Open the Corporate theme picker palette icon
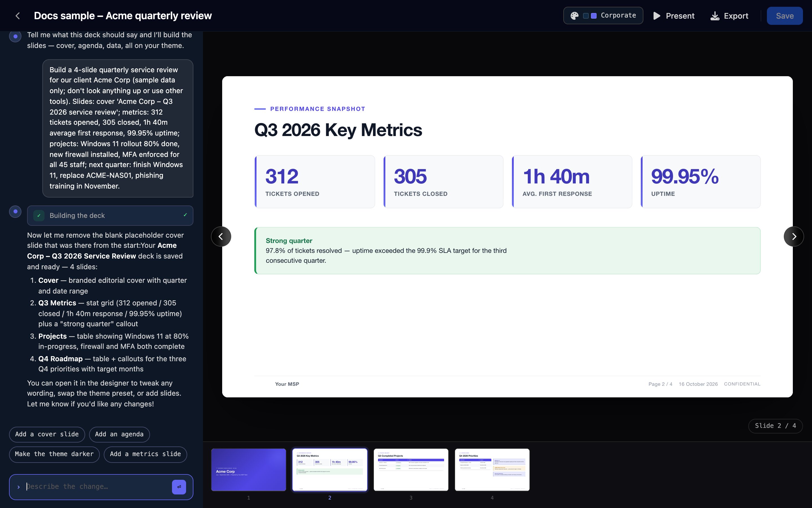 [x=574, y=16]
